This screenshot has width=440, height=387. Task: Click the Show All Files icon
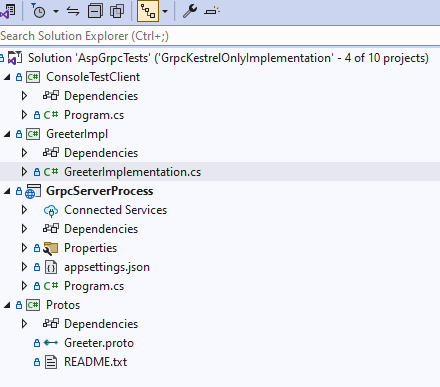(x=117, y=11)
